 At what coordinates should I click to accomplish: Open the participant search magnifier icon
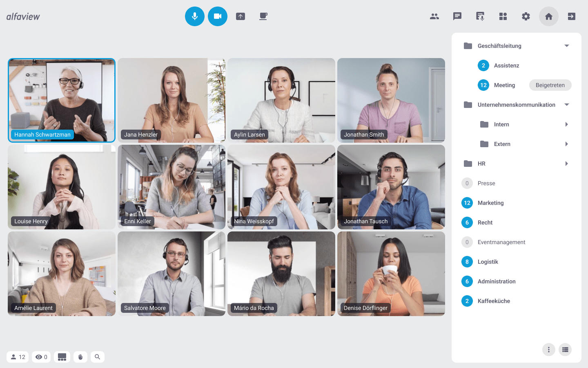(97, 357)
